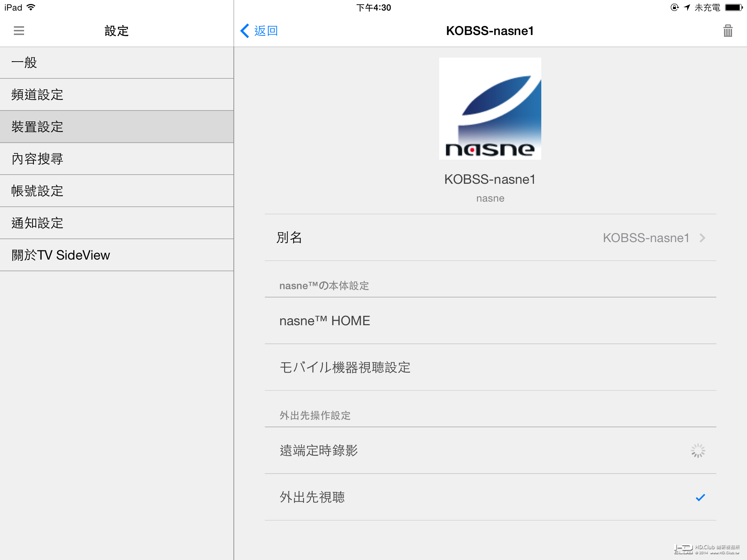Open 帳號設定 settings
747x560 pixels.
[x=117, y=191]
